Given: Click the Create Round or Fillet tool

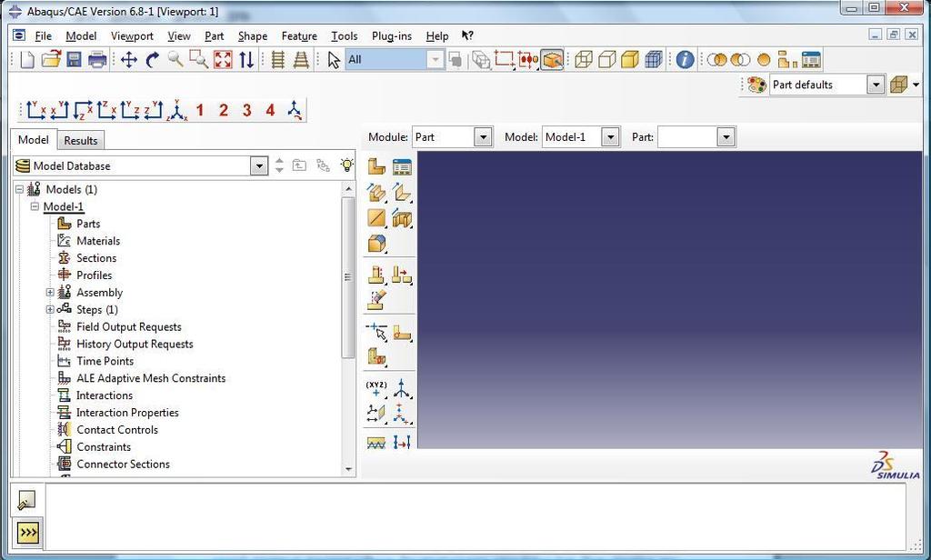Looking at the screenshot, I should [376, 244].
